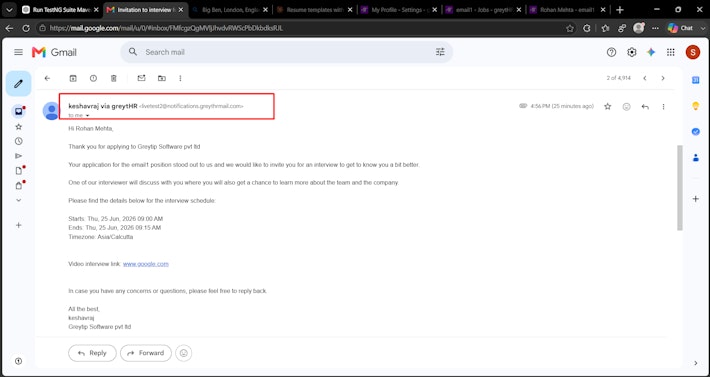Open the Inbox icon in sidebar
This screenshot has width=710, height=377.
click(x=19, y=111)
